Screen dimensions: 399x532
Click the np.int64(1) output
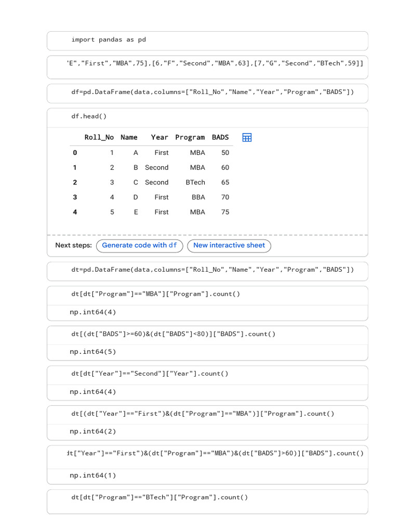coord(93,476)
